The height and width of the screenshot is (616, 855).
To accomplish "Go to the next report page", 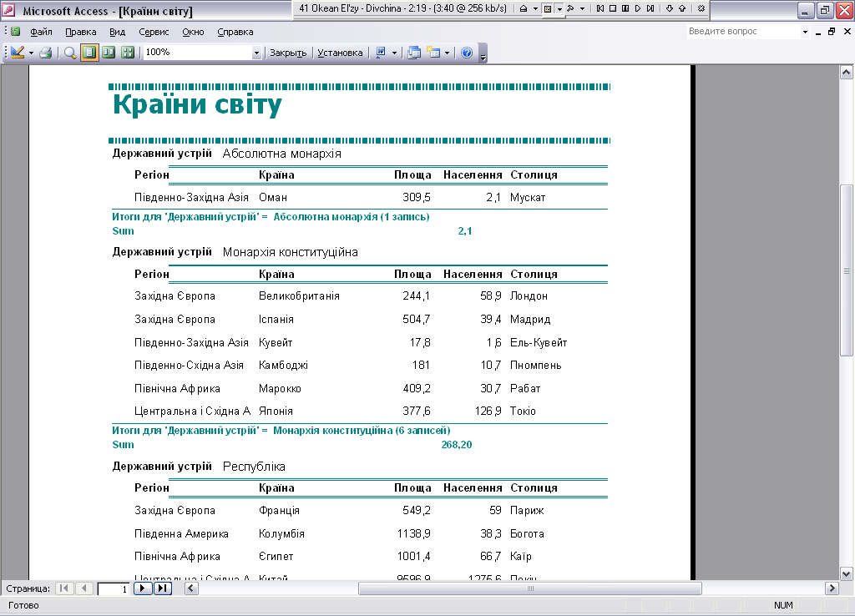I will 143,588.
